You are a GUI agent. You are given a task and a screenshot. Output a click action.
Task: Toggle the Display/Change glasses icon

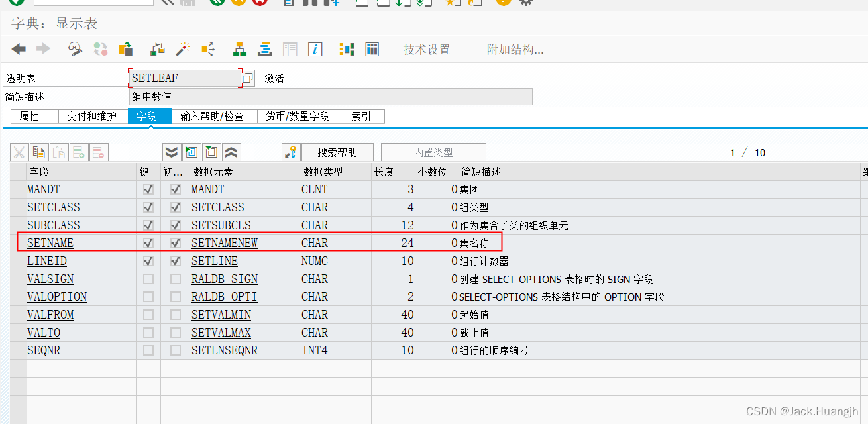(x=74, y=49)
